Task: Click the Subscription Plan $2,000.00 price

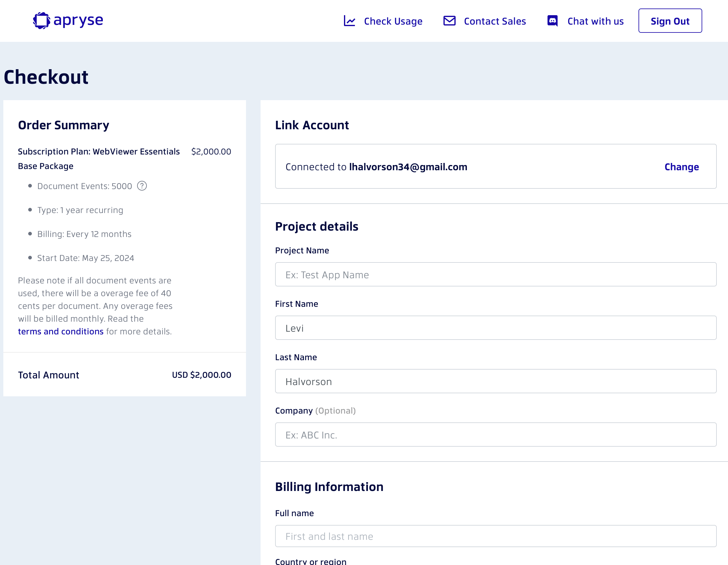Action: 211,151
